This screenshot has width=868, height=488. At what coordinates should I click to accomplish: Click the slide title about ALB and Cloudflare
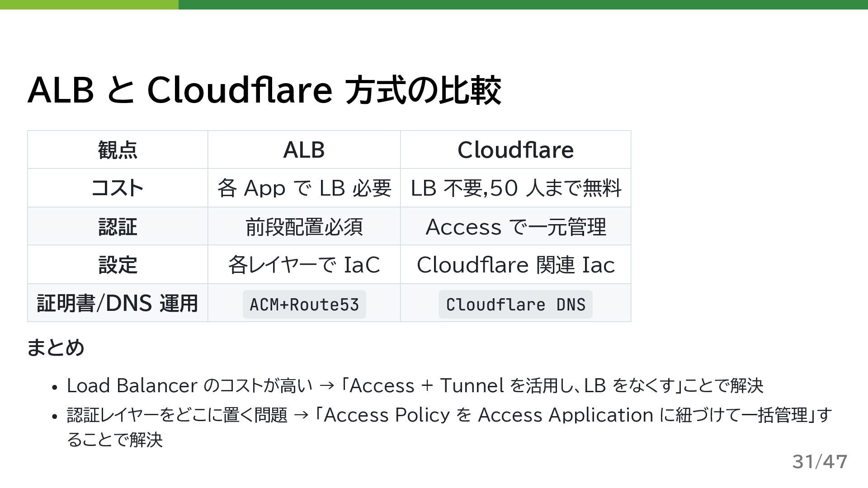pos(264,90)
